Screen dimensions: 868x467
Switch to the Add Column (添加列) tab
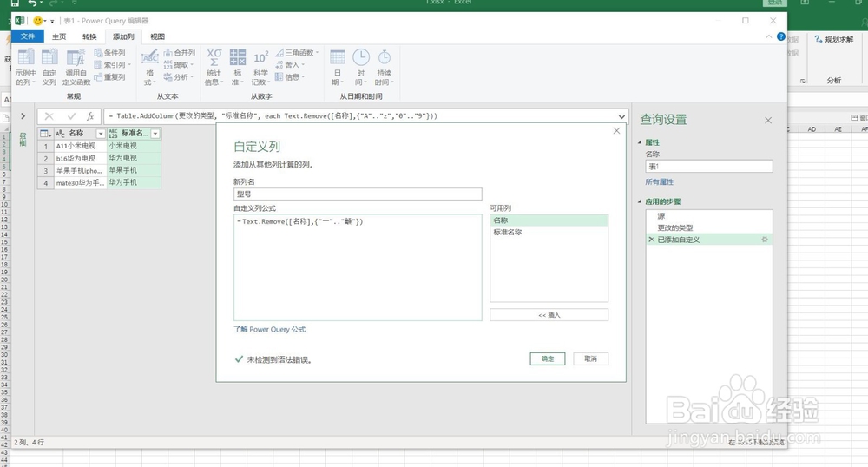click(x=123, y=36)
